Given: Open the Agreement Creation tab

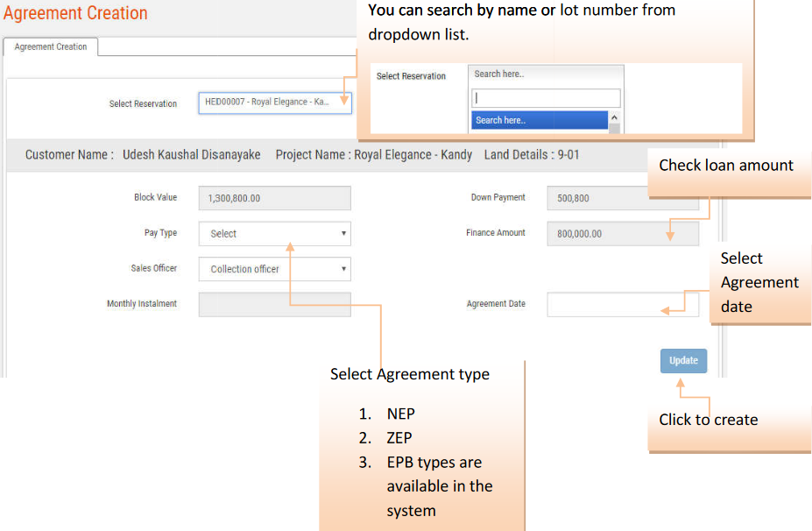Looking at the screenshot, I should click(x=51, y=47).
